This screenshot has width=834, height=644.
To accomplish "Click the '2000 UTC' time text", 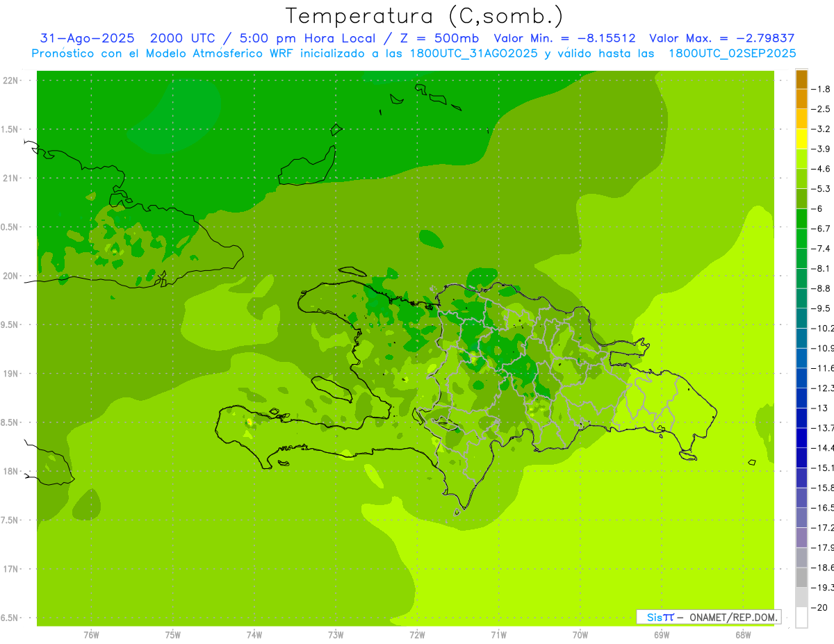I will tap(183, 38).
